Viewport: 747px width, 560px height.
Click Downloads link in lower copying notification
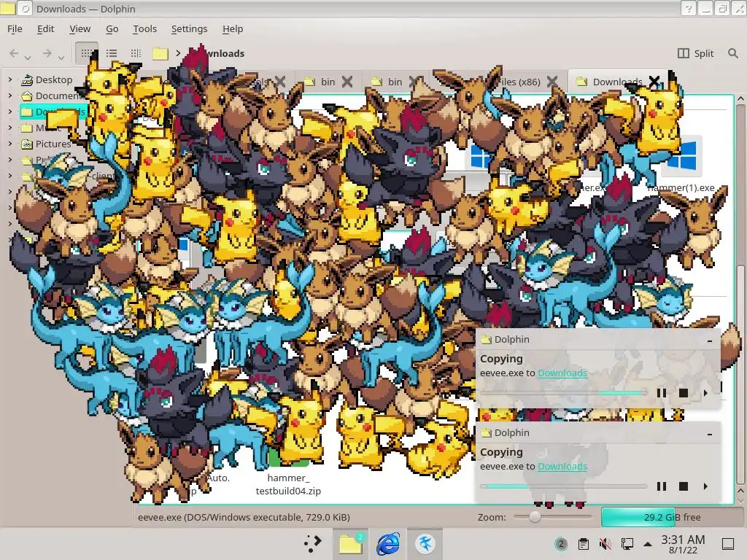562,466
